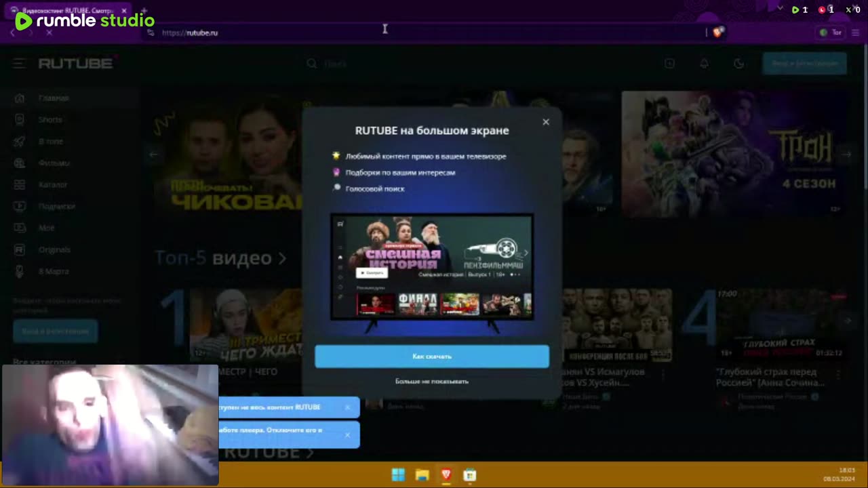This screenshot has height=488, width=868.
Task: Click the Brave Shields icon
Action: [x=718, y=32]
